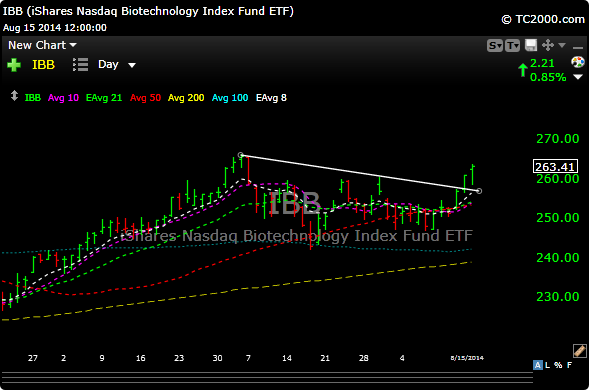
Task: Click the EAvg 21 indicator legend label
Action: 104,98
